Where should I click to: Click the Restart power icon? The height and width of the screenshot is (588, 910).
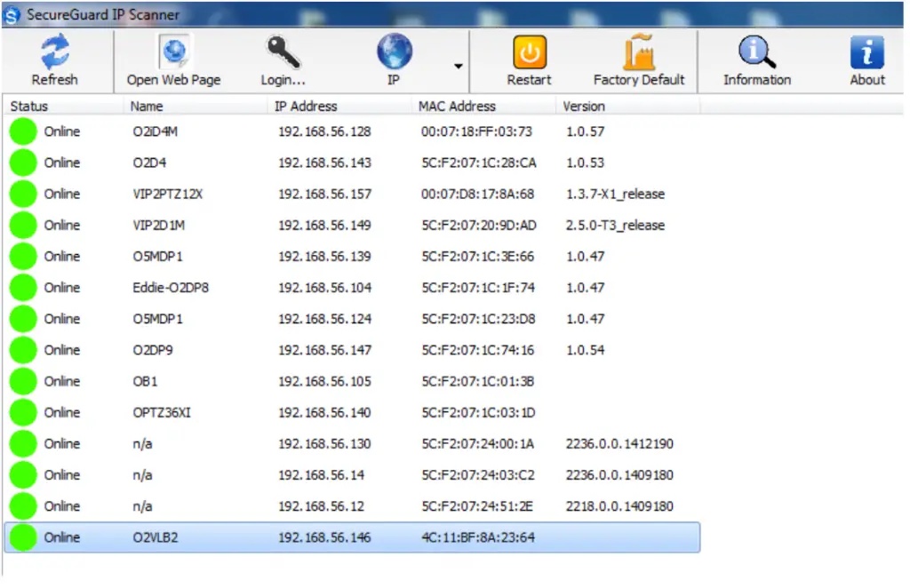(x=530, y=52)
